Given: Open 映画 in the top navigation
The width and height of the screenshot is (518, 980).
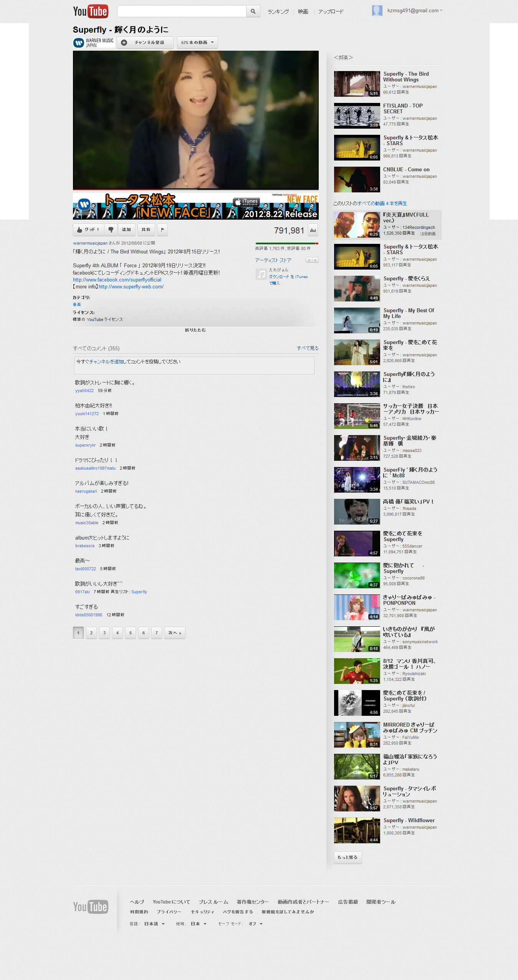Looking at the screenshot, I should (x=303, y=12).
